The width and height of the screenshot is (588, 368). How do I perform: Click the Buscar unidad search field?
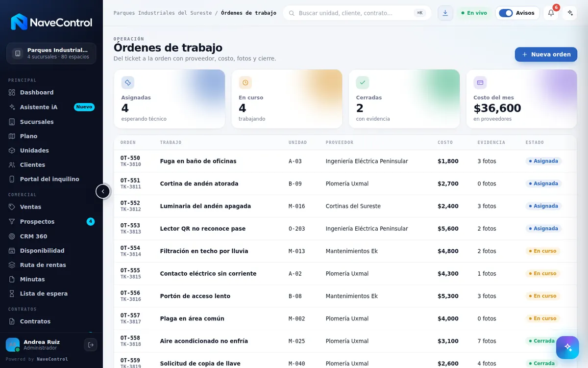(x=357, y=13)
